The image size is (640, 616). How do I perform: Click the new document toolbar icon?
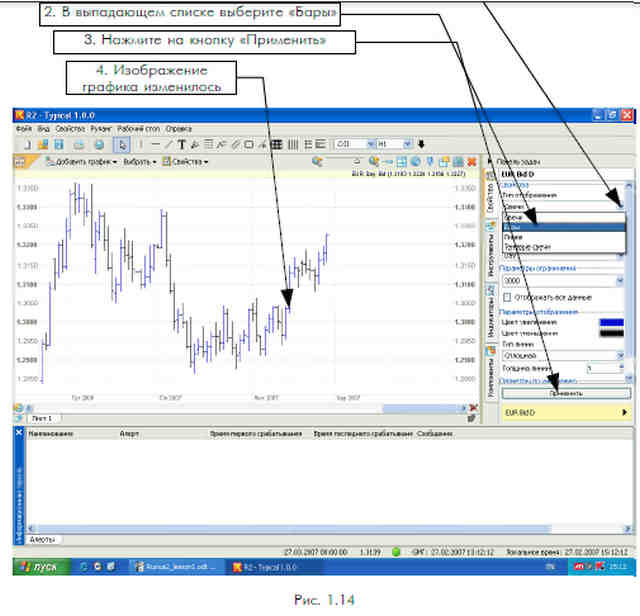[28, 145]
